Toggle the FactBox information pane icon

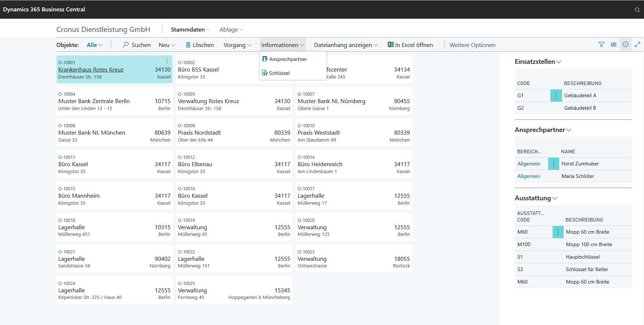point(626,45)
